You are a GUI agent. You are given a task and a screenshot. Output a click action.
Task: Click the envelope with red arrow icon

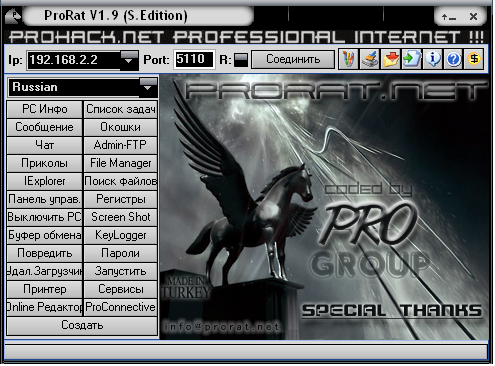pyautogui.click(x=391, y=59)
